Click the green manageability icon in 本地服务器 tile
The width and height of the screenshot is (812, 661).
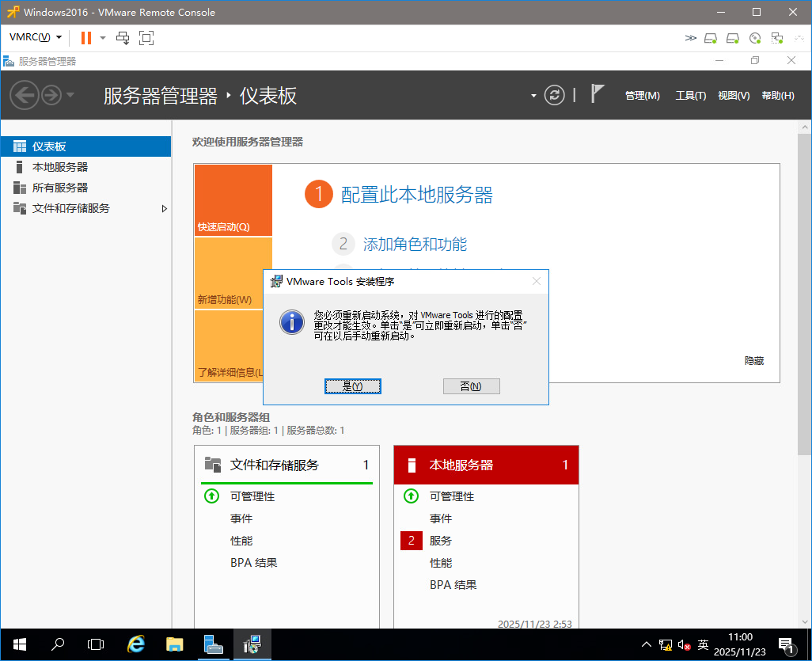click(412, 496)
